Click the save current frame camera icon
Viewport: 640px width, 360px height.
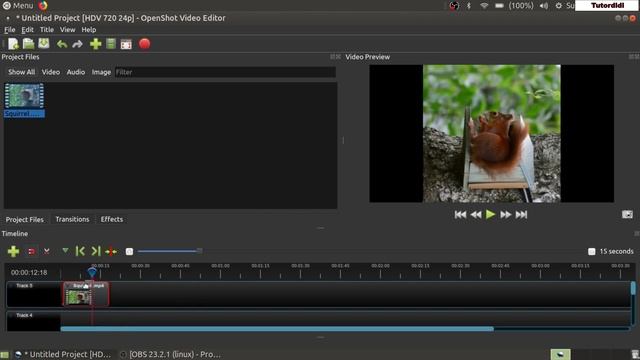pos(627,214)
